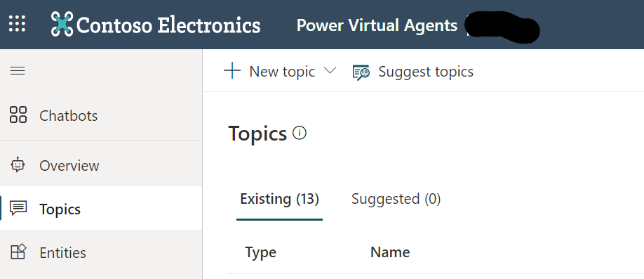Select New topic button text

coord(282,72)
